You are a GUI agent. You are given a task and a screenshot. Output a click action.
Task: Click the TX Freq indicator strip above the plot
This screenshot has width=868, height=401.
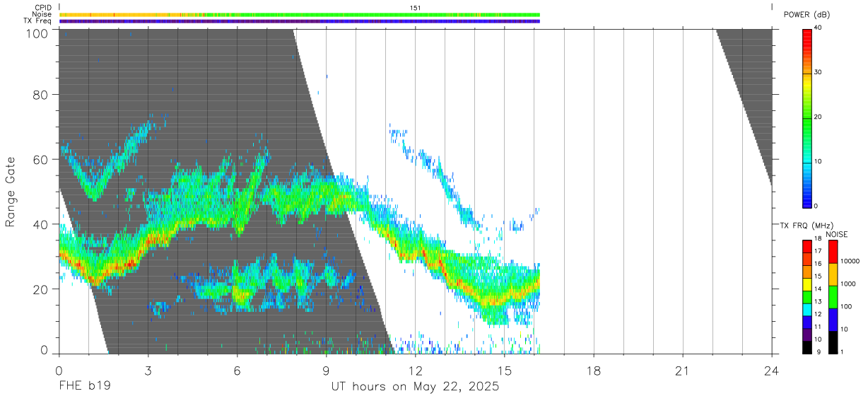point(299,21)
